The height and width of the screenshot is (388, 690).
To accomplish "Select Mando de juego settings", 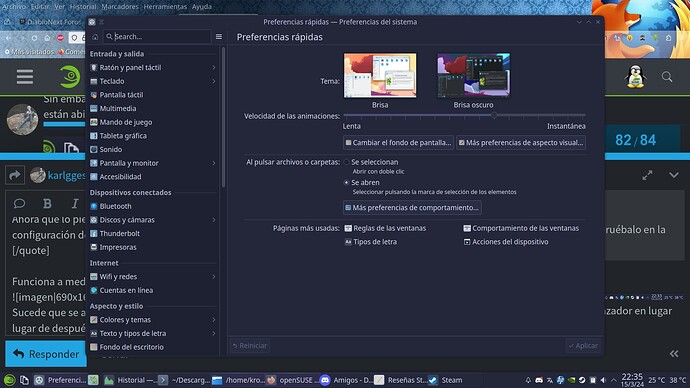I will tap(153, 122).
